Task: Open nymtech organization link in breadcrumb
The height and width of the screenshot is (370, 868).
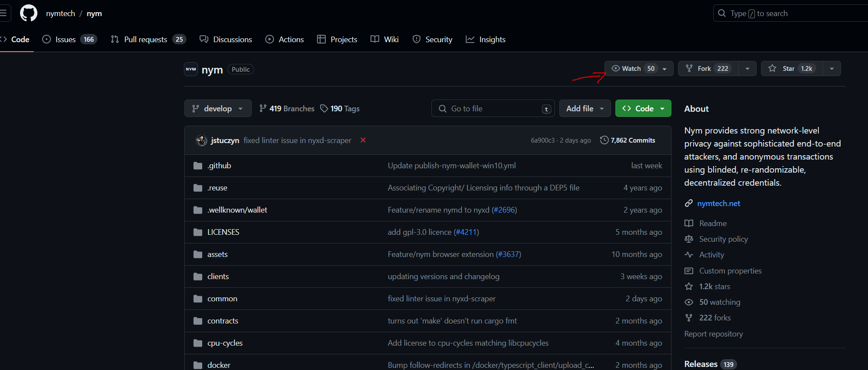Action: (60, 13)
